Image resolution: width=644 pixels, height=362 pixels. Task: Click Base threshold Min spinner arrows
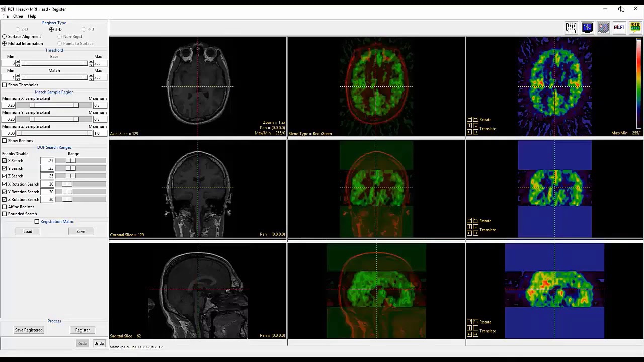pyautogui.click(x=18, y=63)
